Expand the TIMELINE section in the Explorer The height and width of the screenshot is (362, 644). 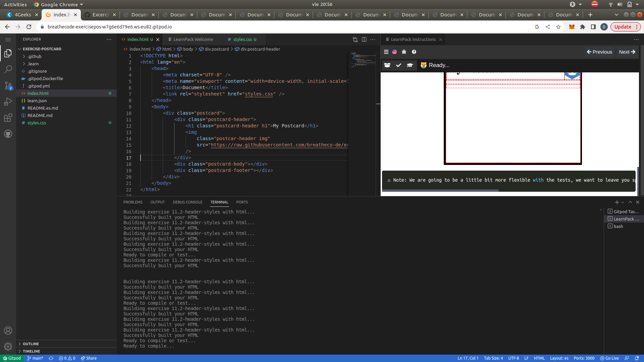pos(31,351)
